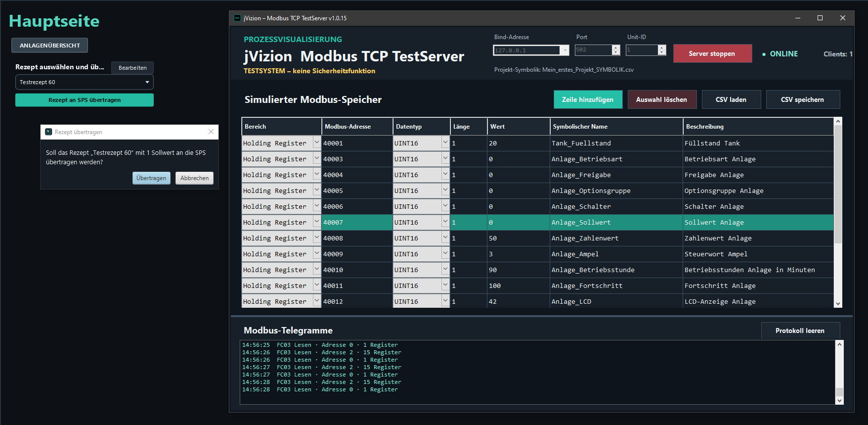868x425 pixels.
Task: Open Datentyp dropdown for address 40012
Action: point(445,301)
